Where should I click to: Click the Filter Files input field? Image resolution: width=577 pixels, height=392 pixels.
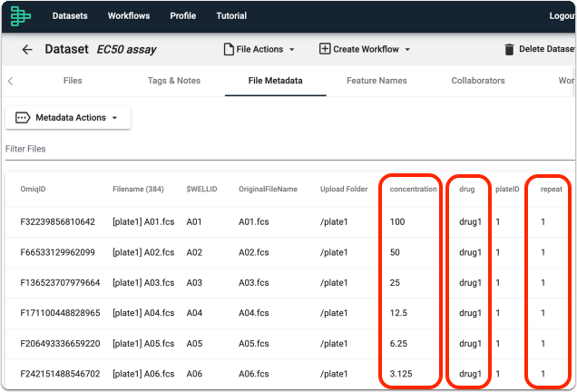[x=290, y=149]
